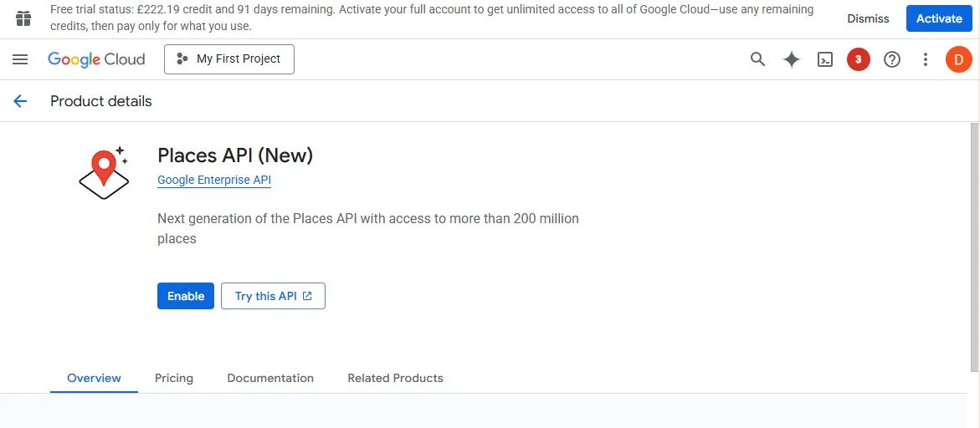Click the Places API map pin logo
The width and height of the screenshot is (980, 428).
pos(104,172)
